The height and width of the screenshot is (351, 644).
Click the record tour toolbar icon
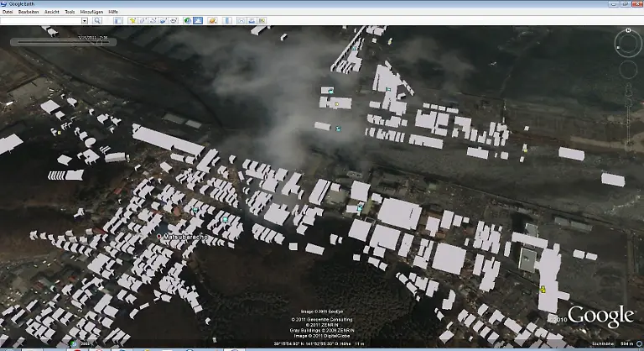click(174, 21)
